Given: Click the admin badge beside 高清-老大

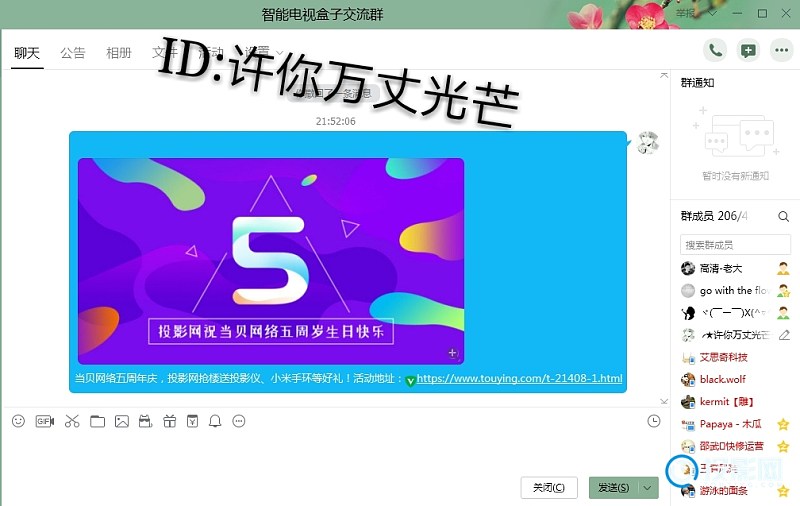Looking at the screenshot, I should pyautogui.click(x=783, y=268).
